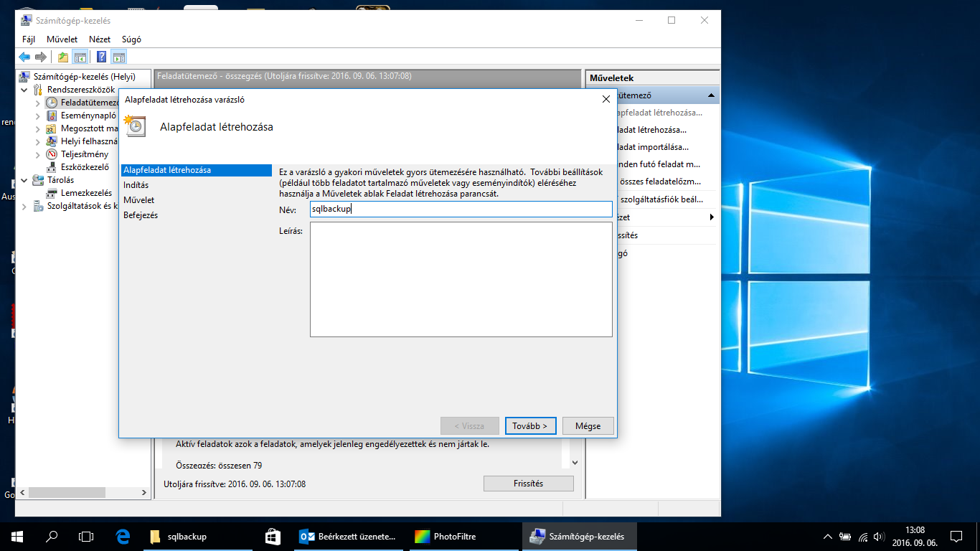Toggle the Show/Hide Action Pane toolbar icon
The height and width of the screenshot is (551, 980).
(119, 57)
